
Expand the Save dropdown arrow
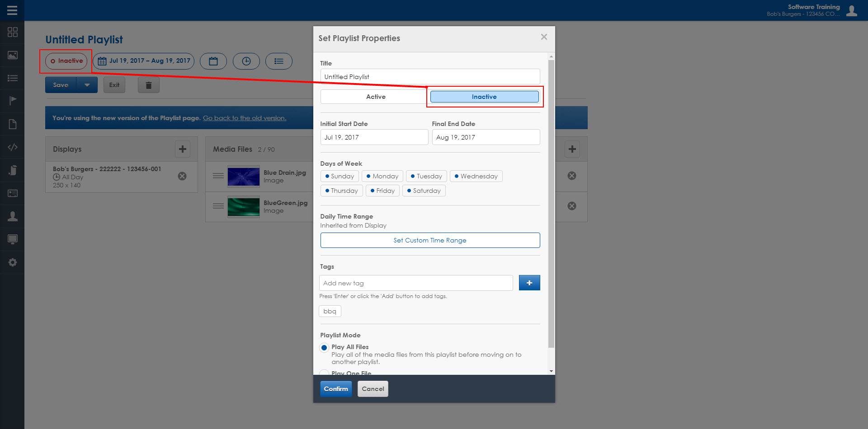coord(87,85)
